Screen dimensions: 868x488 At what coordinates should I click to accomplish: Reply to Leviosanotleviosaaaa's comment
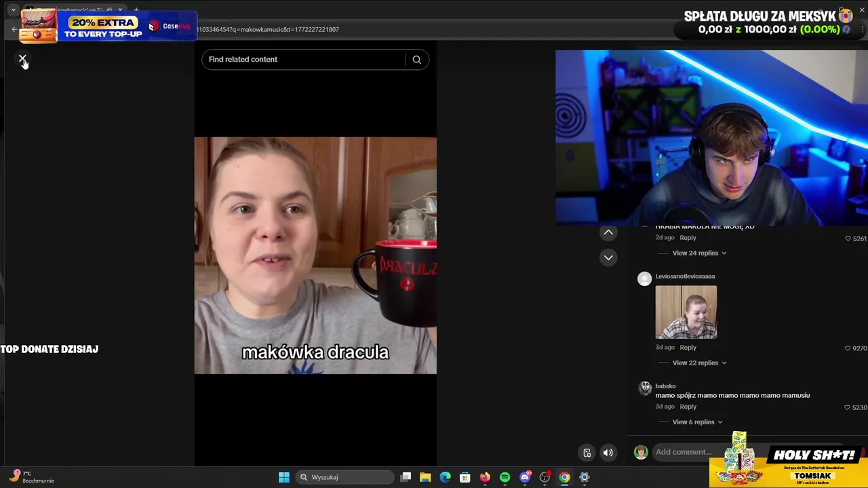click(688, 347)
